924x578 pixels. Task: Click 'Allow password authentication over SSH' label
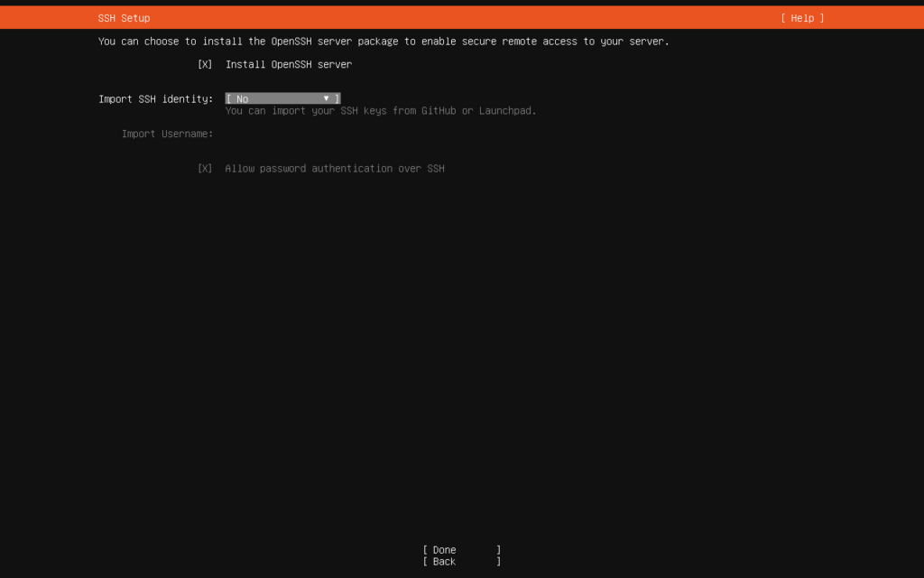click(x=335, y=169)
